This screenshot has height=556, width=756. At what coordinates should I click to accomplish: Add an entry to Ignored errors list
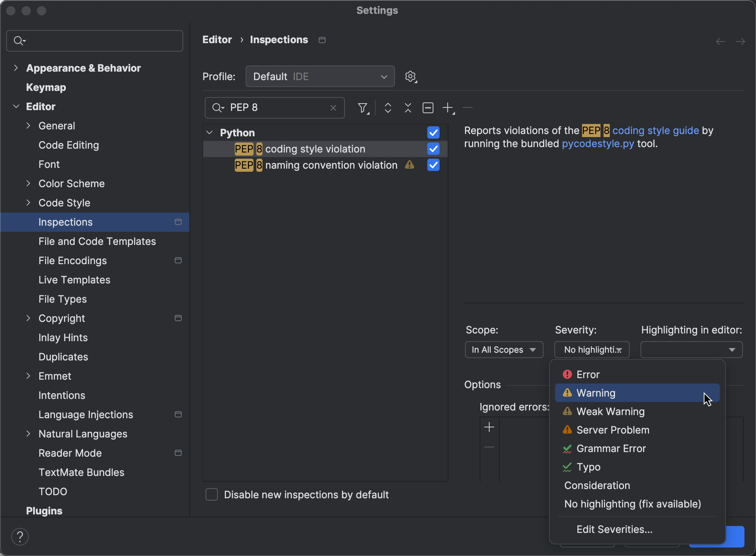point(489,426)
